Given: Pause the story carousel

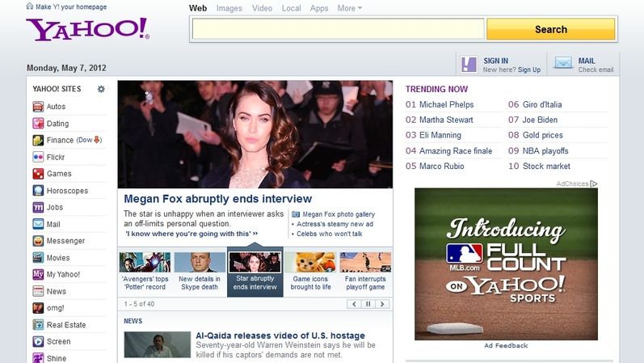Looking at the screenshot, I should 368,304.
